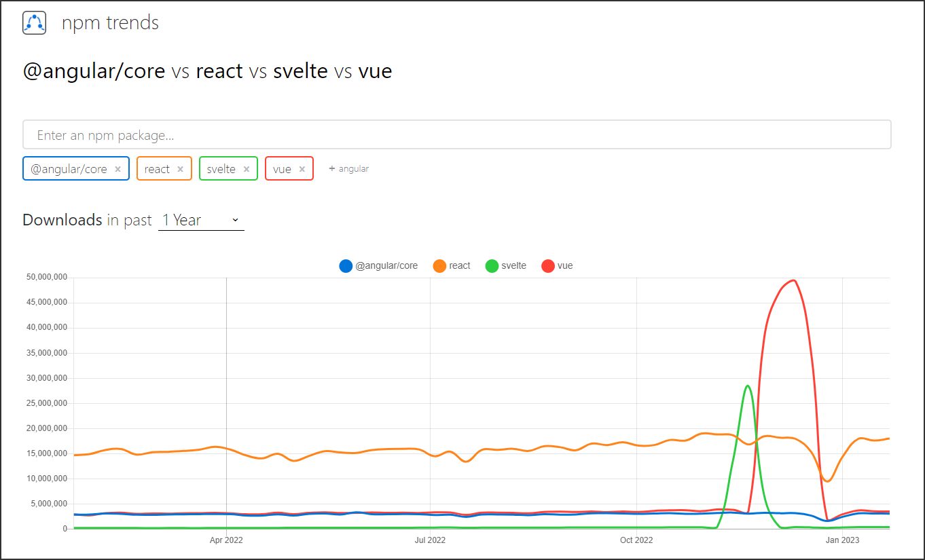Image resolution: width=925 pixels, height=560 pixels.
Task: Click the 'Apr 2022' axis label
Action: pyautogui.click(x=226, y=540)
